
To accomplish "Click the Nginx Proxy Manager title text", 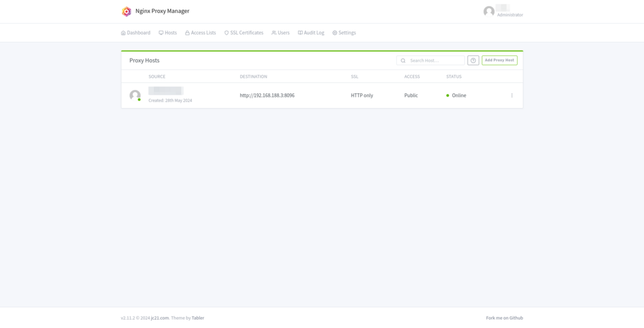I will coord(162,12).
